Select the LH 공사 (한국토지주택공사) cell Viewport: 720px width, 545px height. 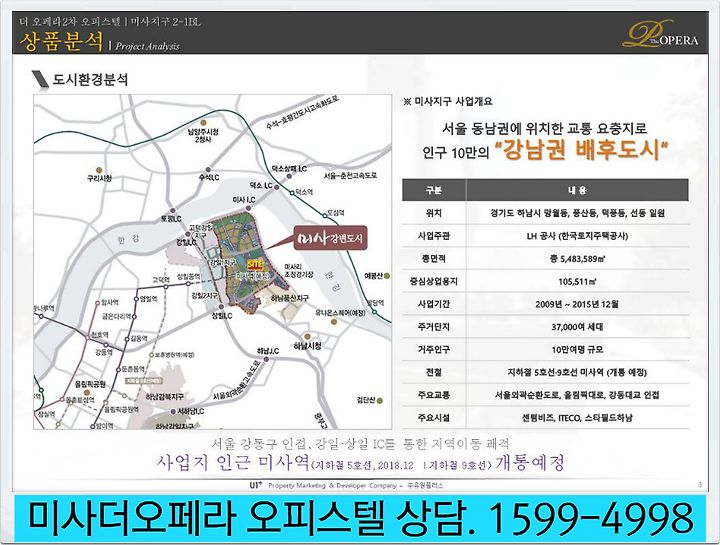click(x=577, y=236)
